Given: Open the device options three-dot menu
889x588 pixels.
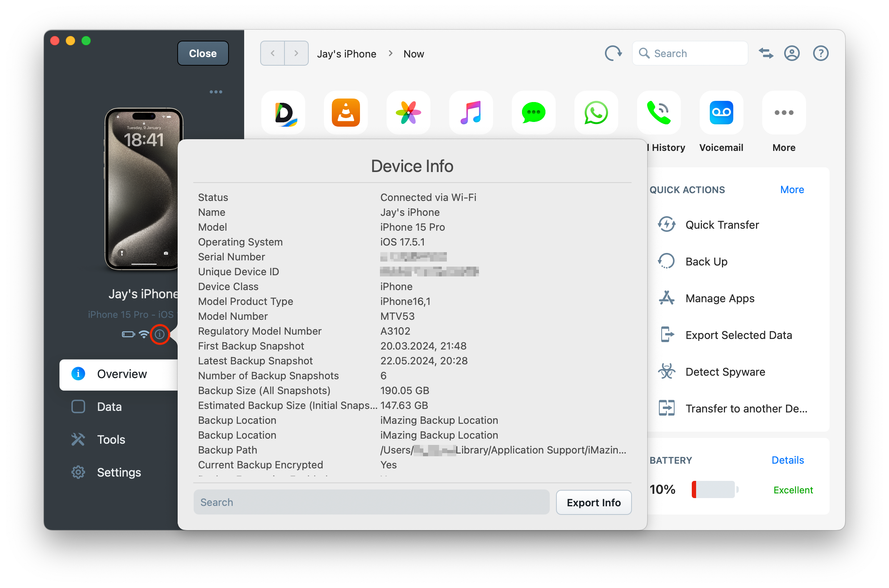Looking at the screenshot, I should 216,92.
